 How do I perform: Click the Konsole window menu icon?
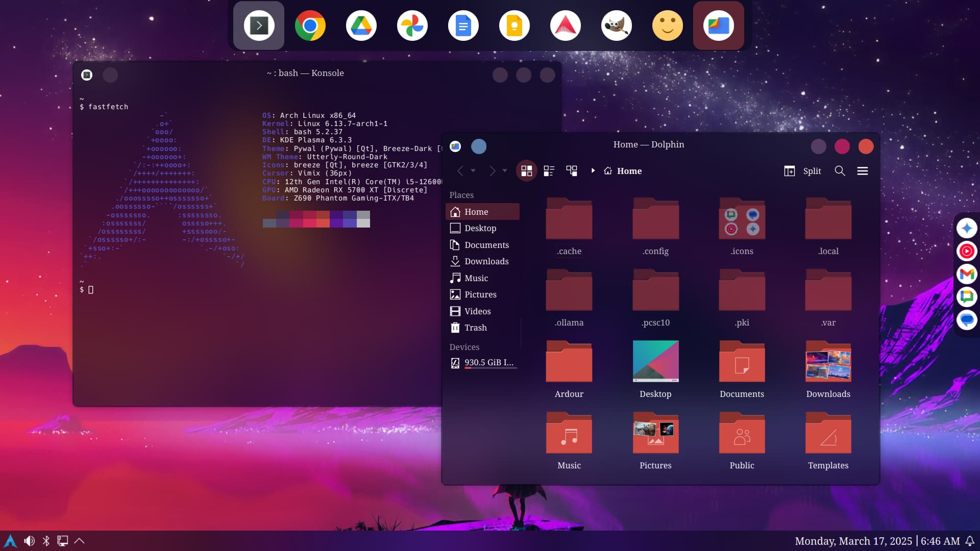[x=87, y=75]
